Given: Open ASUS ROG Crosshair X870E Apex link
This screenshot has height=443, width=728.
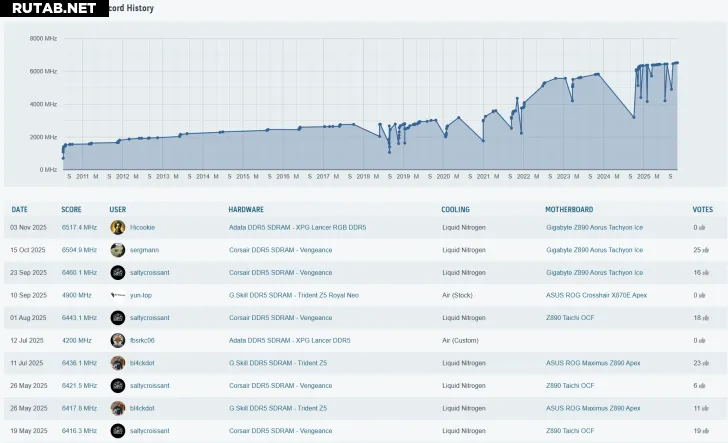Looking at the screenshot, I should point(595,296).
